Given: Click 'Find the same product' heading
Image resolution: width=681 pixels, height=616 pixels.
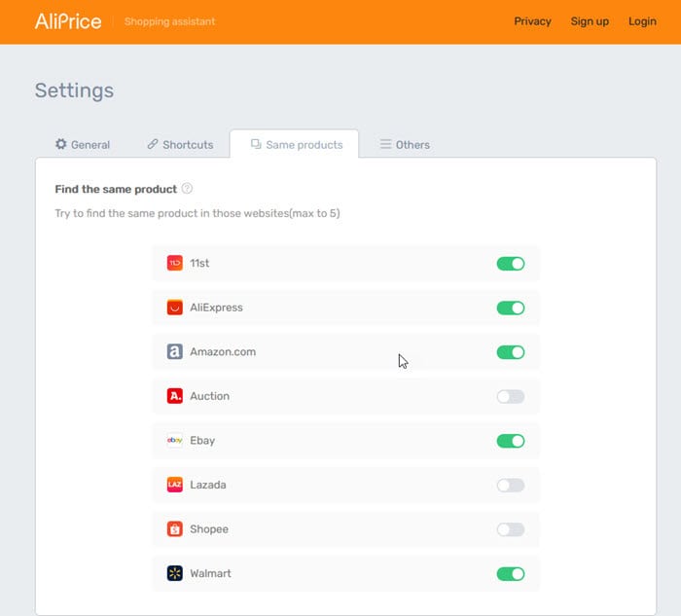Looking at the screenshot, I should coord(116,189).
